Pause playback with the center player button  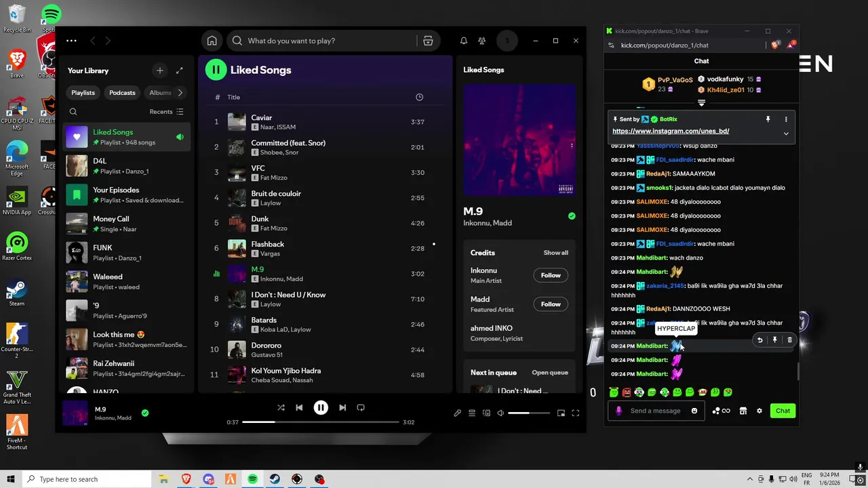321,407
